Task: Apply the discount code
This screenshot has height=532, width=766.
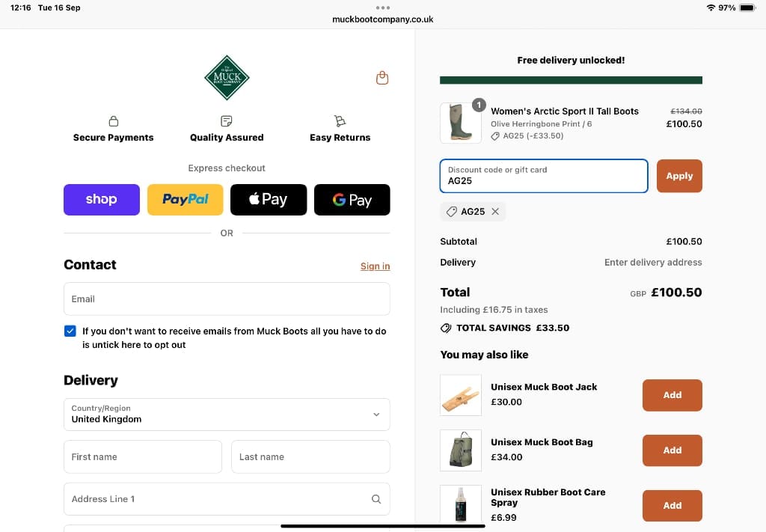Action: [x=679, y=176]
